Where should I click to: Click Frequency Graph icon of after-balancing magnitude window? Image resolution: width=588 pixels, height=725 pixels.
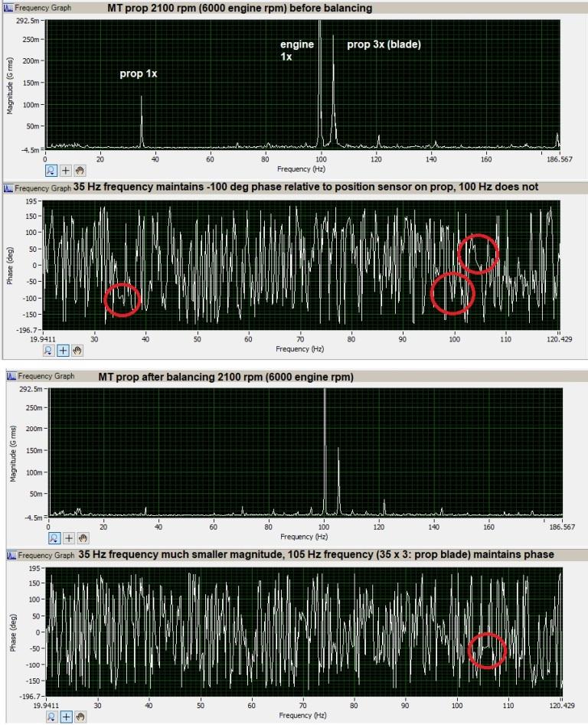[11, 376]
